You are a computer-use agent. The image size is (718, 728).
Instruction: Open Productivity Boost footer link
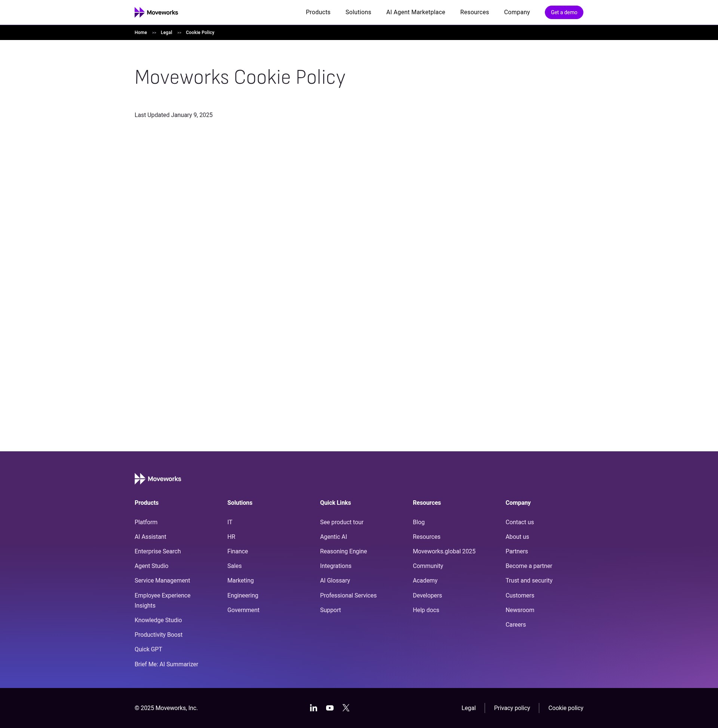(x=158, y=635)
